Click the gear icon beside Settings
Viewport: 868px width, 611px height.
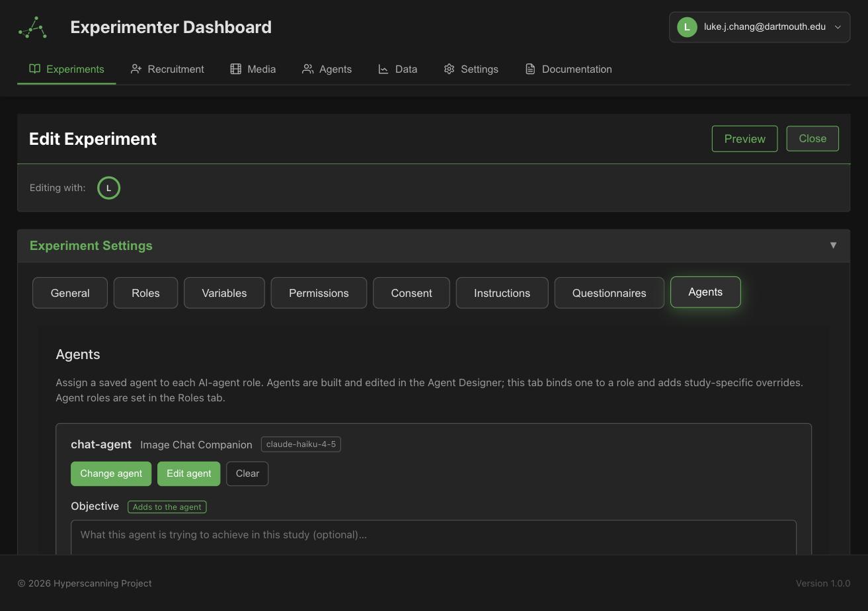[x=449, y=69]
